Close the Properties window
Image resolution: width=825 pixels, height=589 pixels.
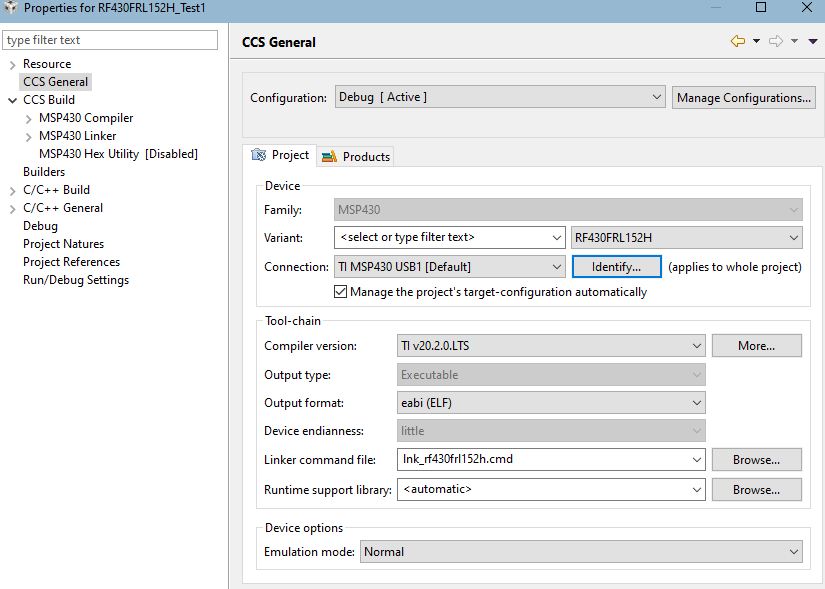807,7
